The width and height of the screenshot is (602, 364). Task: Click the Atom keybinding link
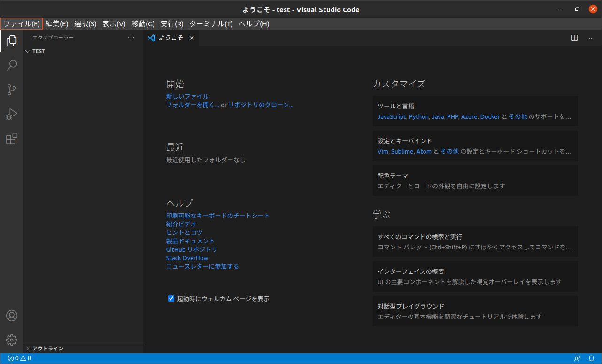point(424,151)
